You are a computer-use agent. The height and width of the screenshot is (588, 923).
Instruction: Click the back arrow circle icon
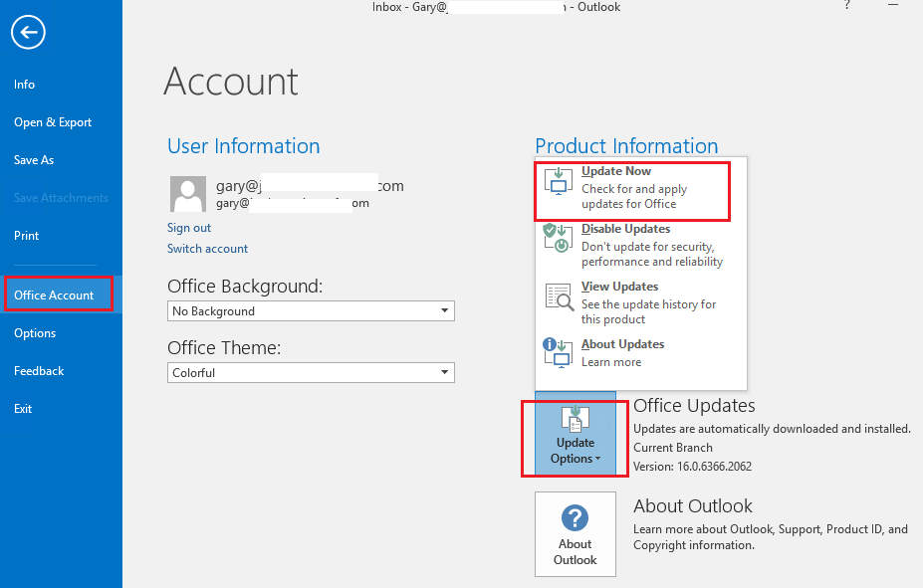pos(28,32)
